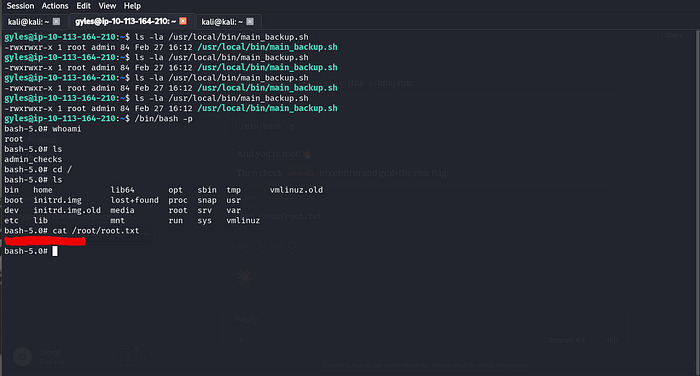The height and width of the screenshot is (376, 700).
Task: Switch to the rightmost kali@kali tab
Action: [x=222, y=21]
